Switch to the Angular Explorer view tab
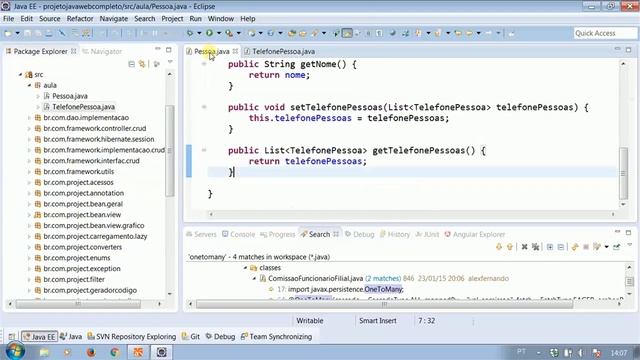The height and width of the screenshot is (360, 640). [475, 235]
